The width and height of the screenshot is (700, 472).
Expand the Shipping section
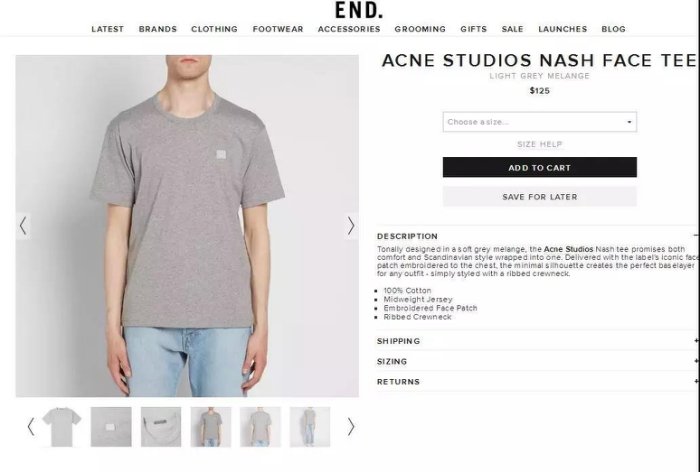point(538,341)
